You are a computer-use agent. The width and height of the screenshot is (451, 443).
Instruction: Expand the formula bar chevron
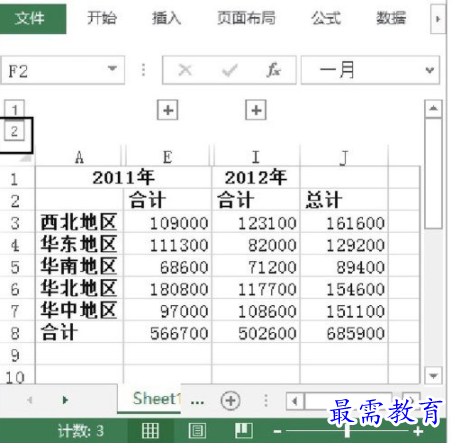[430, 70]
